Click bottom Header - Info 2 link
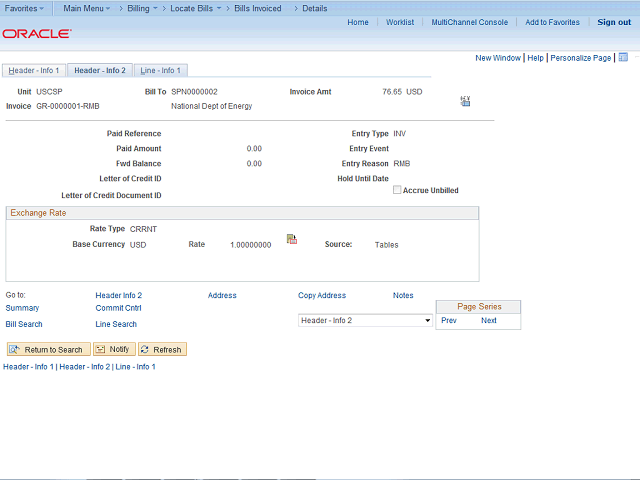Screen dimensions: 640x480 coord(85,367)
